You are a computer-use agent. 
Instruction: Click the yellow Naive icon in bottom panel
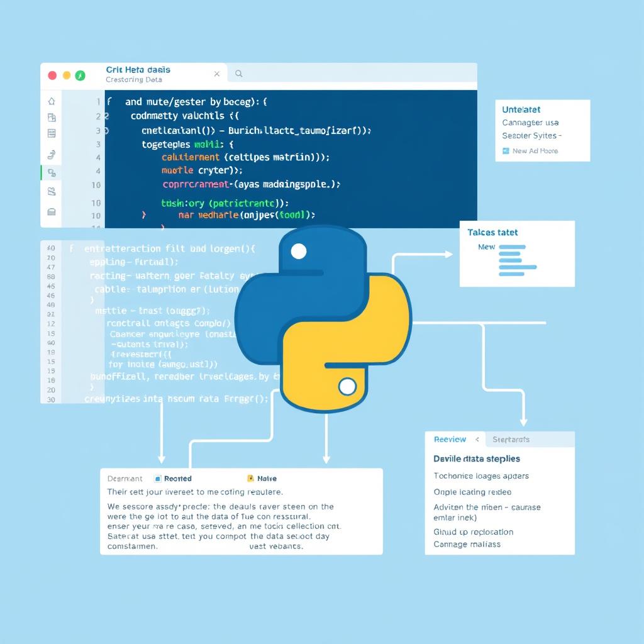[250, 479]
